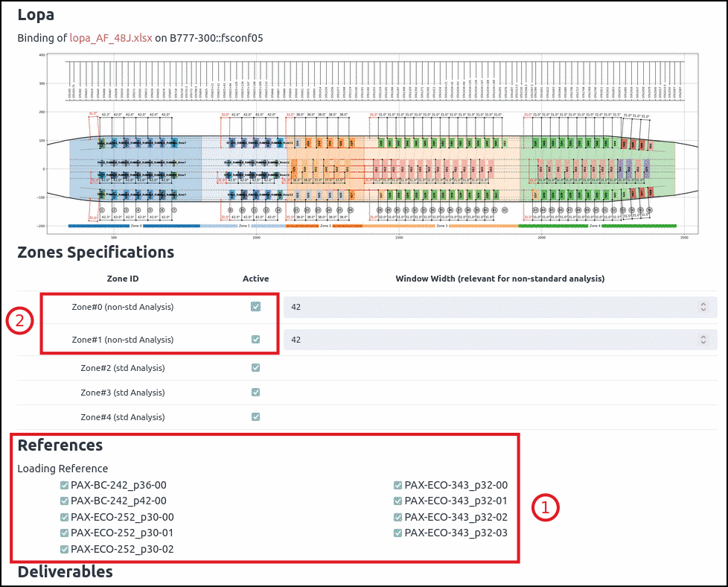
Task: Toggle the Zone#4 Active checkbox
Action: pyautogui.click(x=256, y=417)
